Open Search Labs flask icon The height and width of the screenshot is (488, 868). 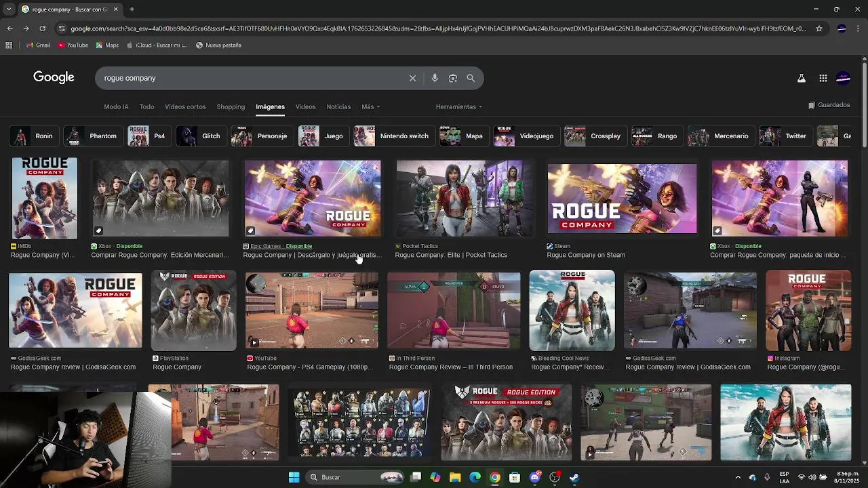click(x=802, y=78)
